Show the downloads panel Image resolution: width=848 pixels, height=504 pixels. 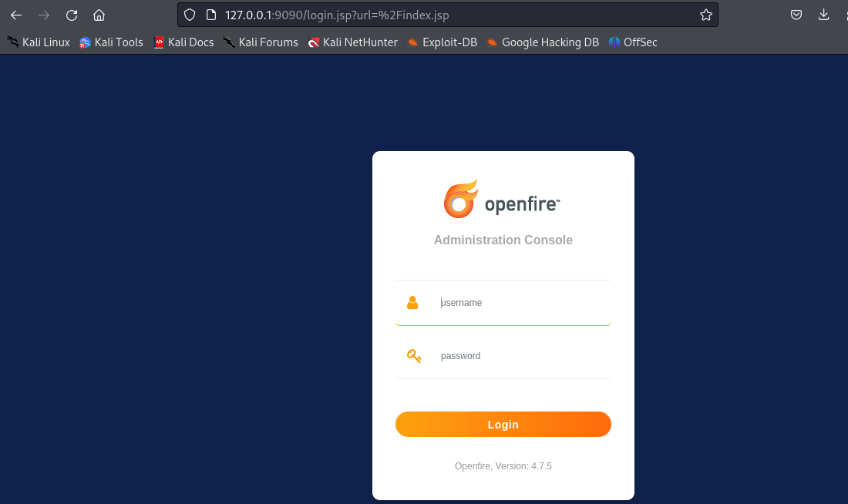pos(823,15)
